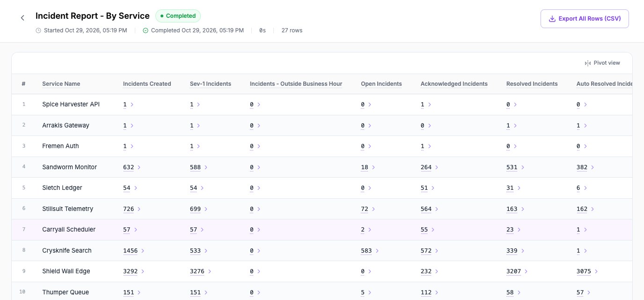Click the Open Incidents column header

[381, 84]
